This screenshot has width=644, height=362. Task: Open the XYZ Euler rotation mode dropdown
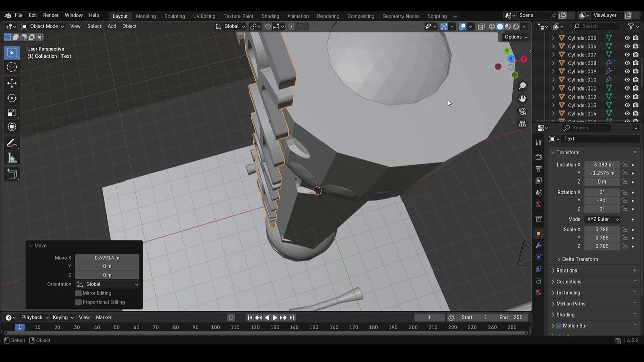[x=602, y=219]
